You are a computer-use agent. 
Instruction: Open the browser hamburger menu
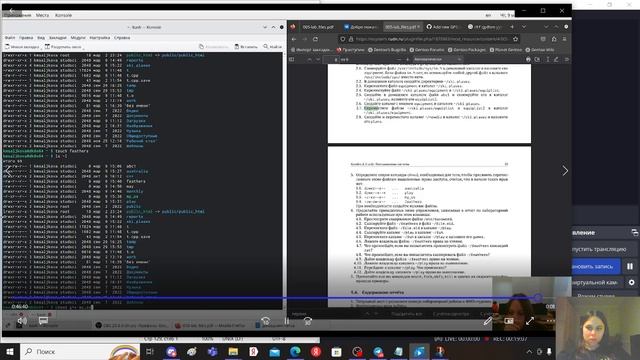[x=564, y=39]
